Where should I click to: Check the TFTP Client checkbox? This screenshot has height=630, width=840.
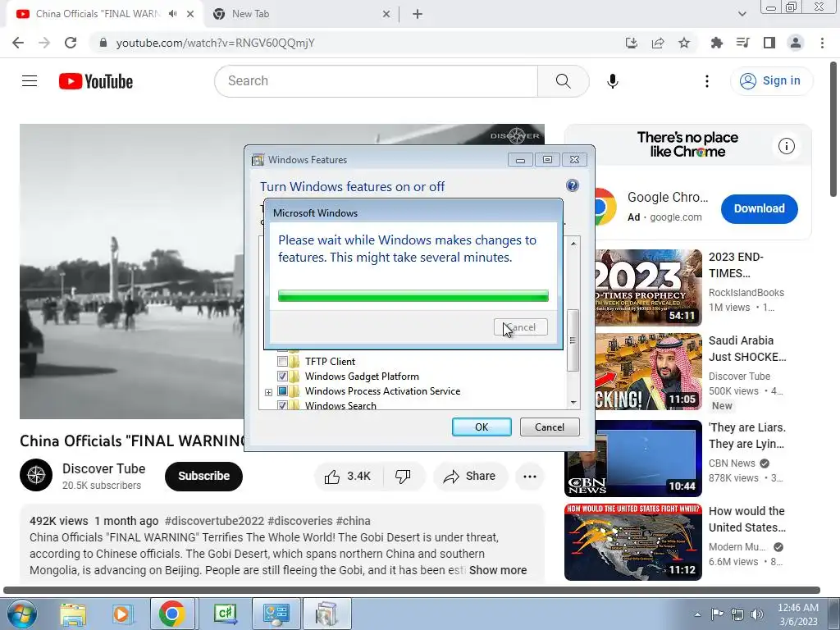tap(282, 362)
